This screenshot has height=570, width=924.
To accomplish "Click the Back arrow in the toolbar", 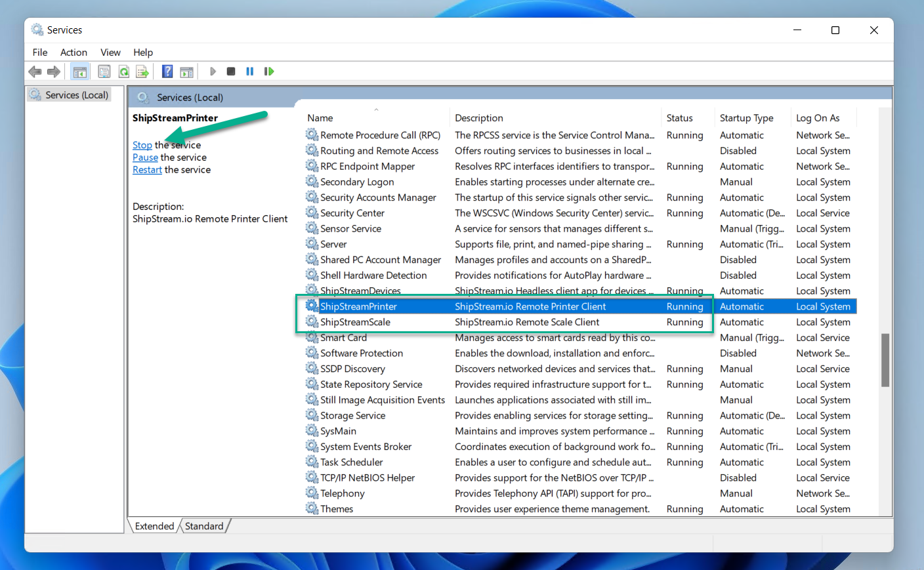I will point(35,71).
